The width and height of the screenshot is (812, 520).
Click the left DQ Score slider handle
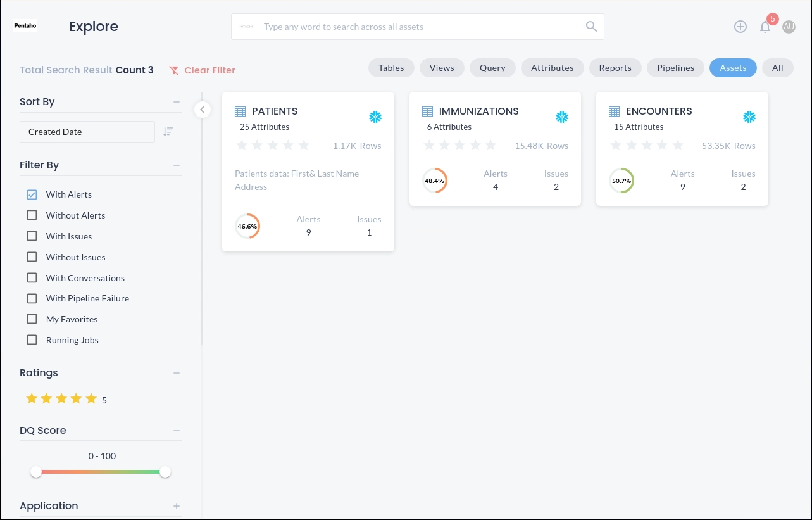pyautogui.click(x=36, y=472)
